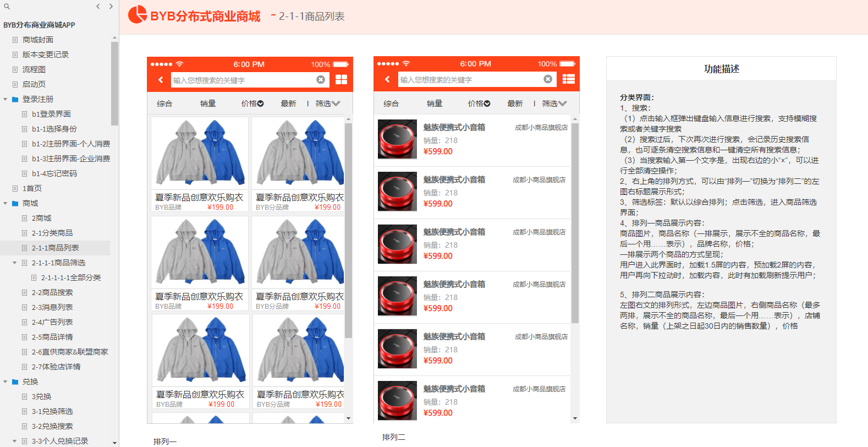This screenshot has height=447, width=868.
Task: Click the 商城 folder icon
Action: [x=15, y=204]
